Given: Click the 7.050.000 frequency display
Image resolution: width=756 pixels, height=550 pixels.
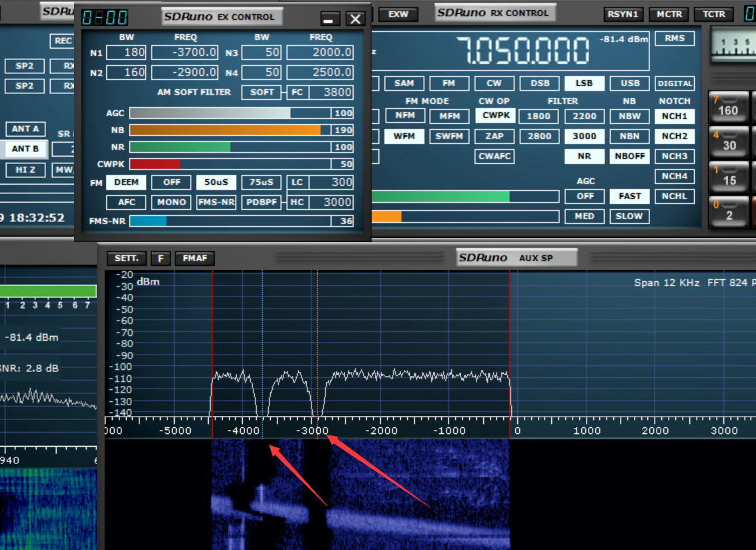Looking at the screenshot, I should pos(522,50).
